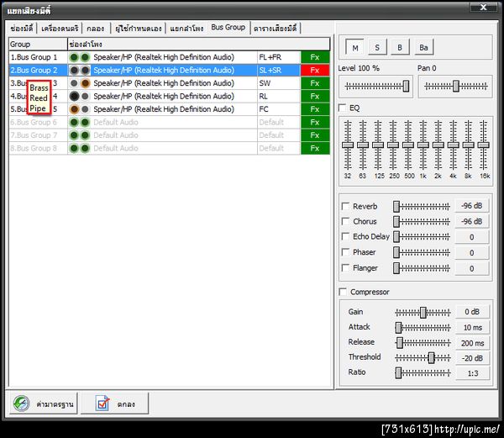The width and height of the screenshot is (504, 438).
Task: Click the orange right speaker dot in SW row
Action: [x=85, y=83]
